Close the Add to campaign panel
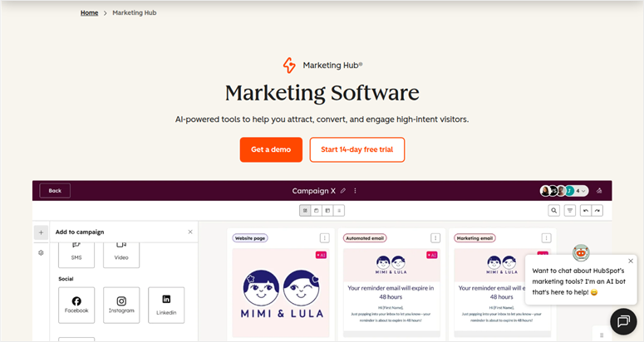Viewport: 644px width, 342px height. (x=190, y=232)
